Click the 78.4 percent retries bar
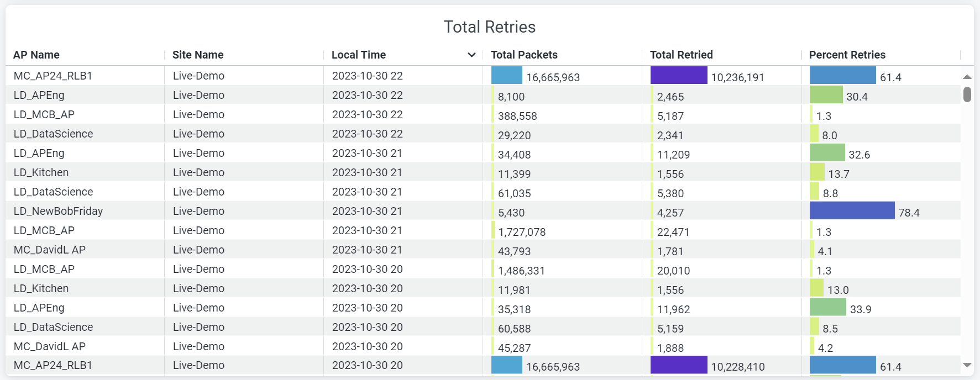This screenshot has width=980, height=380. (852, 210)
